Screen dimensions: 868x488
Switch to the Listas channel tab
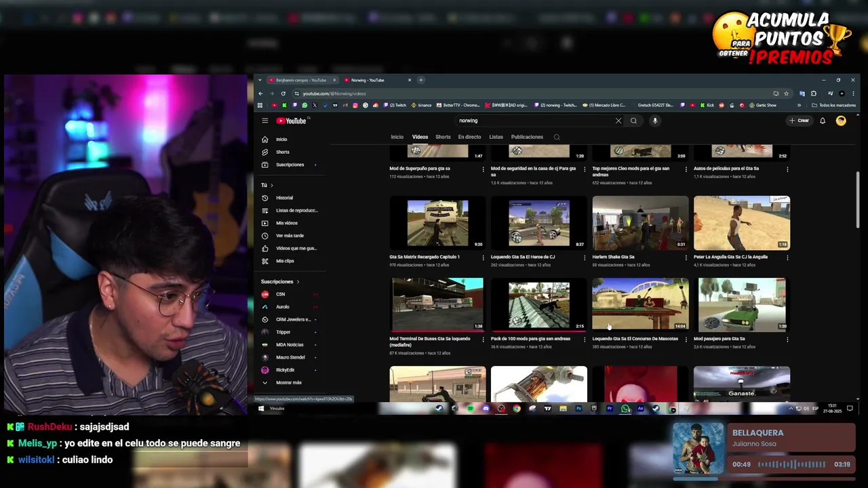(496, 137)
